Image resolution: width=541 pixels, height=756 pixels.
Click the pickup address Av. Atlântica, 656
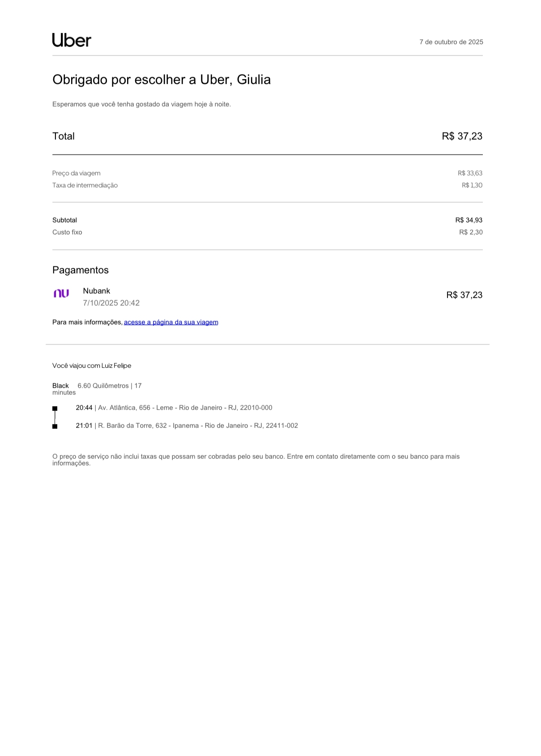coord(185,408)
